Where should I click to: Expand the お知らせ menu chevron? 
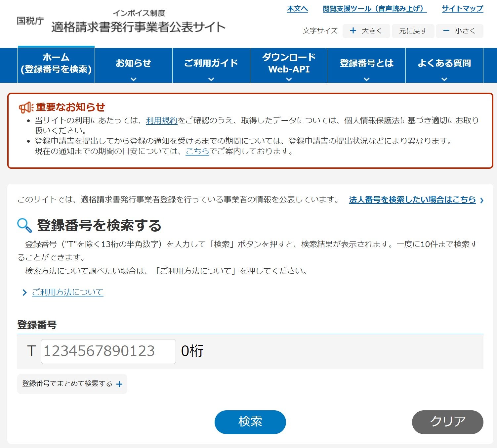(134, 79)
